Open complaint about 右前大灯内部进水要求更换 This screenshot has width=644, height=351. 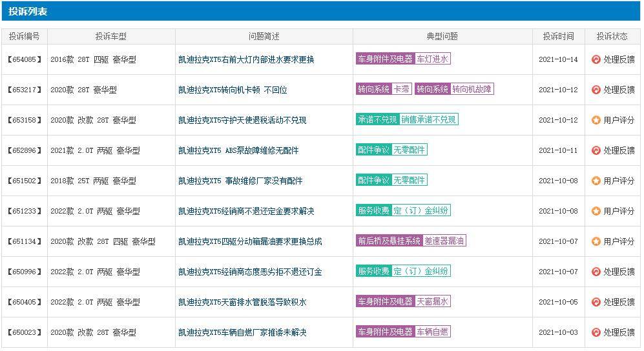(246, 59)
